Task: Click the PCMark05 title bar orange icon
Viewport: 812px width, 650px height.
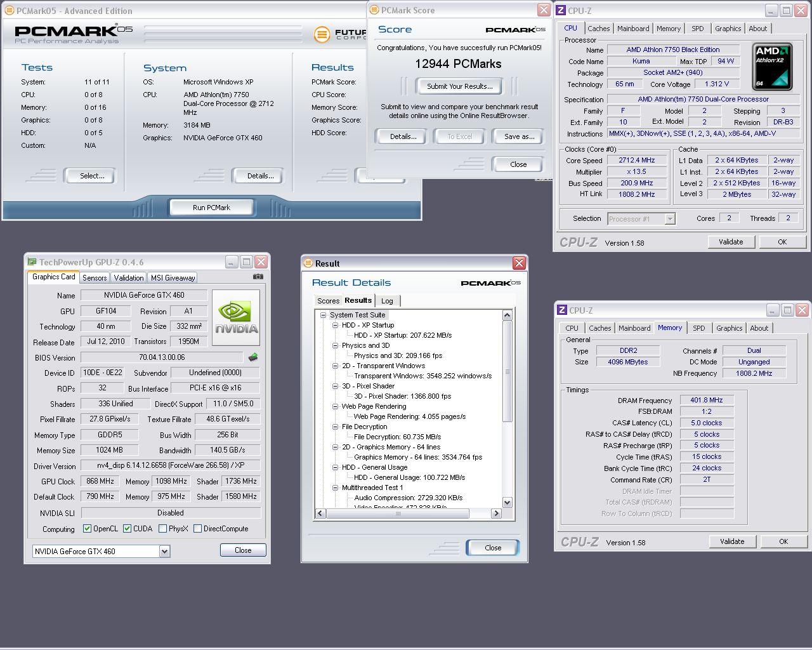Action: [9, 10]
